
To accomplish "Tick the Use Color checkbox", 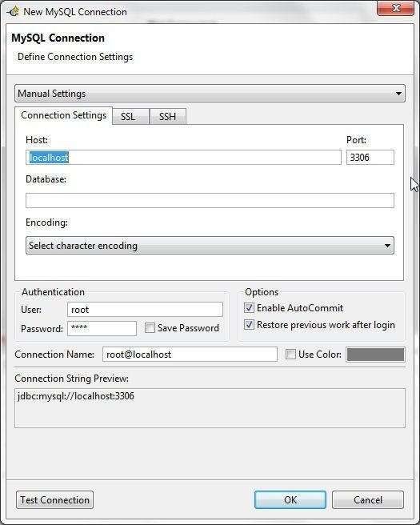I will [x=290, y=355].
